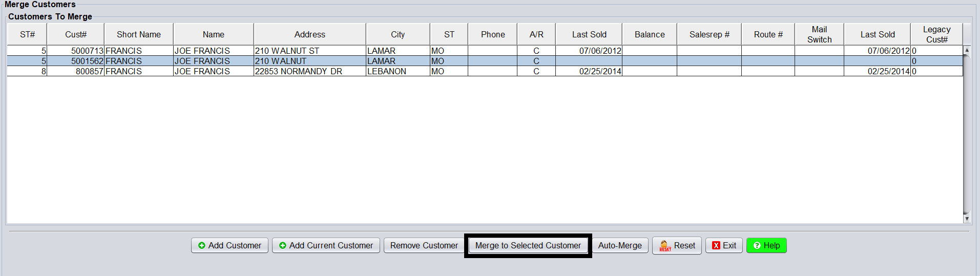Image resolution: width=980 pixels, height=276 pixels.
Task: Click the red X Exit icon
Action: 716,246
